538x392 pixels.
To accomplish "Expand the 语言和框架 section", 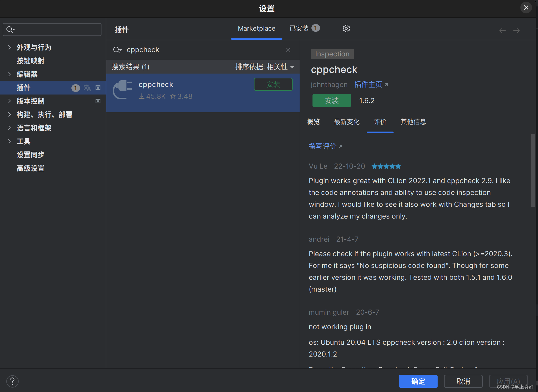I will (x=9, y=128).
